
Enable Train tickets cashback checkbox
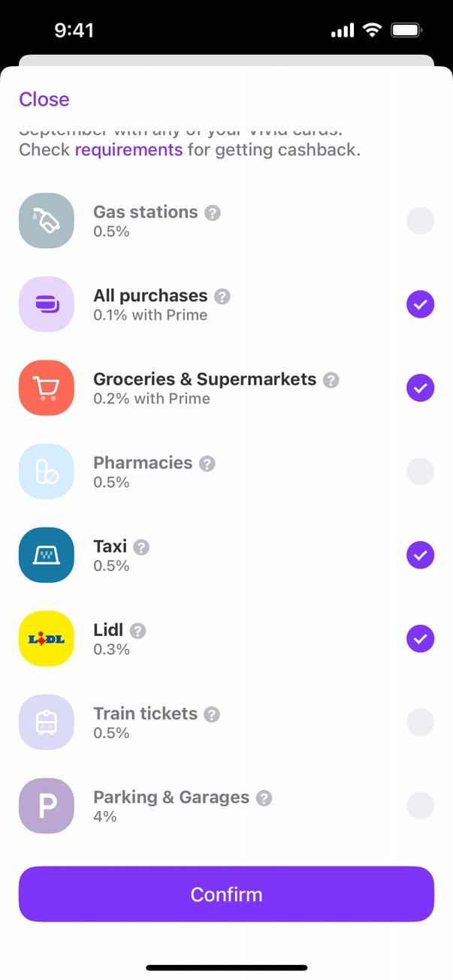tap(420, 722)
